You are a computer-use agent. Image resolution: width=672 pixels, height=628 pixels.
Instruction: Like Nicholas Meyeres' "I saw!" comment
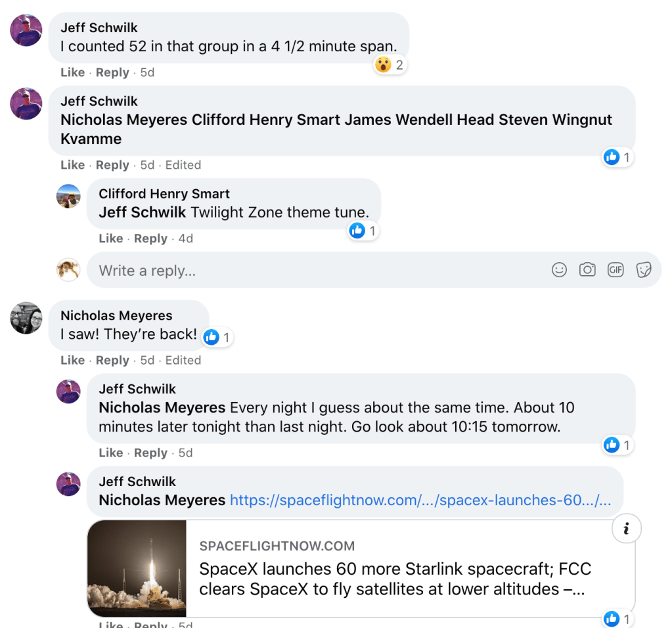pos(72,360)
